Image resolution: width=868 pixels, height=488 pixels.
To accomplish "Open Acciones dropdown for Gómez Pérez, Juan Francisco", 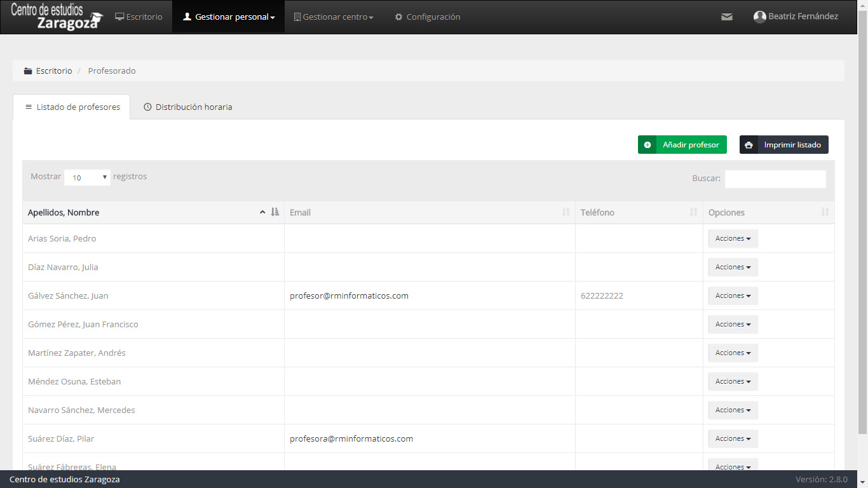I will click(733, 324).
